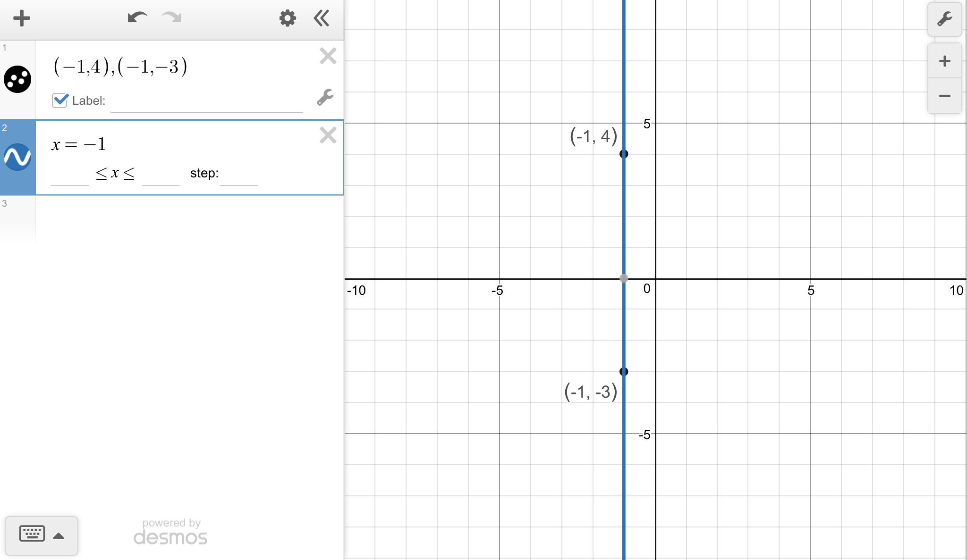Zoom in on the graph
The image size is (967, 560).
coord(944,61)
